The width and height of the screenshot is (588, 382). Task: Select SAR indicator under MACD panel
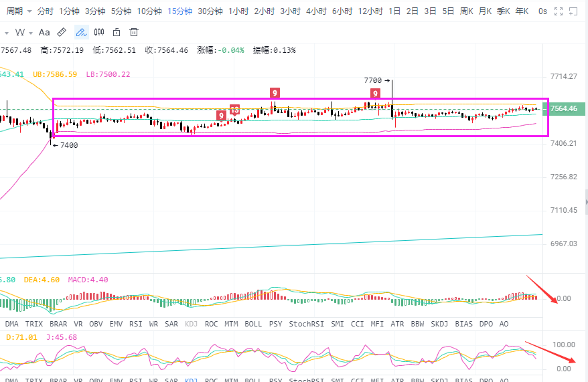(171, 324)
